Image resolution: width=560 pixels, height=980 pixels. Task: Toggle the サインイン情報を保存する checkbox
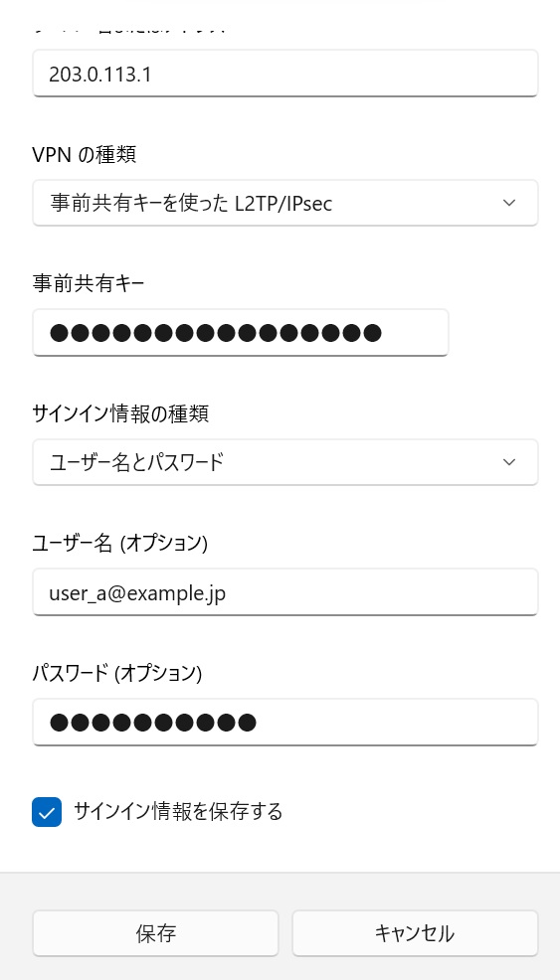click(x=47, y=812)
